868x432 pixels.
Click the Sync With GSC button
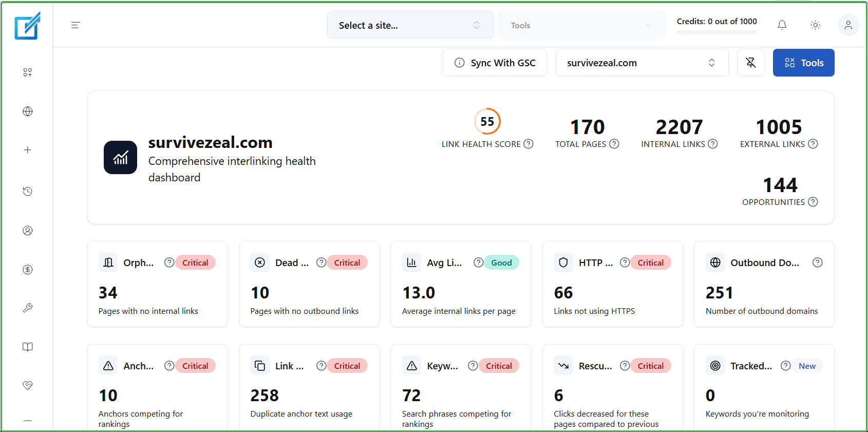495,63
